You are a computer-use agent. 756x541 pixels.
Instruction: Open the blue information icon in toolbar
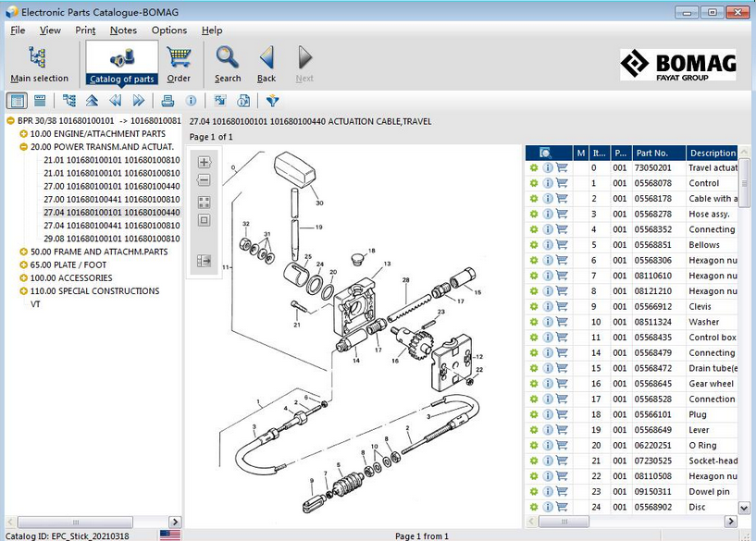191,101
